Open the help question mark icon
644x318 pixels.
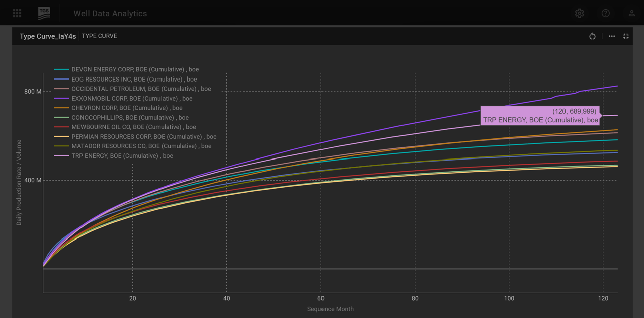606,13
